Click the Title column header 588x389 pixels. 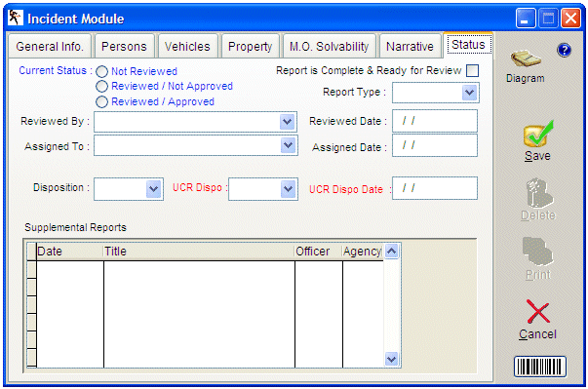199,252
